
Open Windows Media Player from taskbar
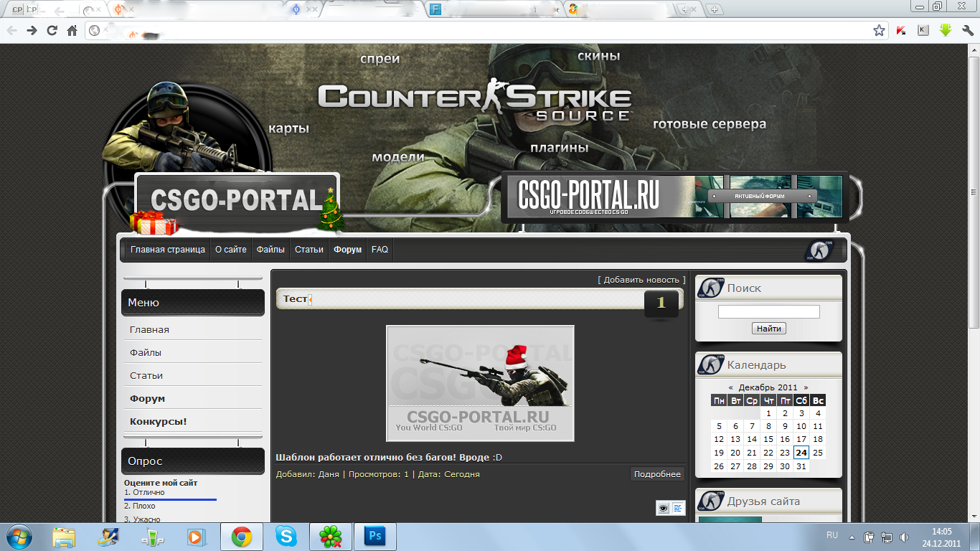point(195,537)
